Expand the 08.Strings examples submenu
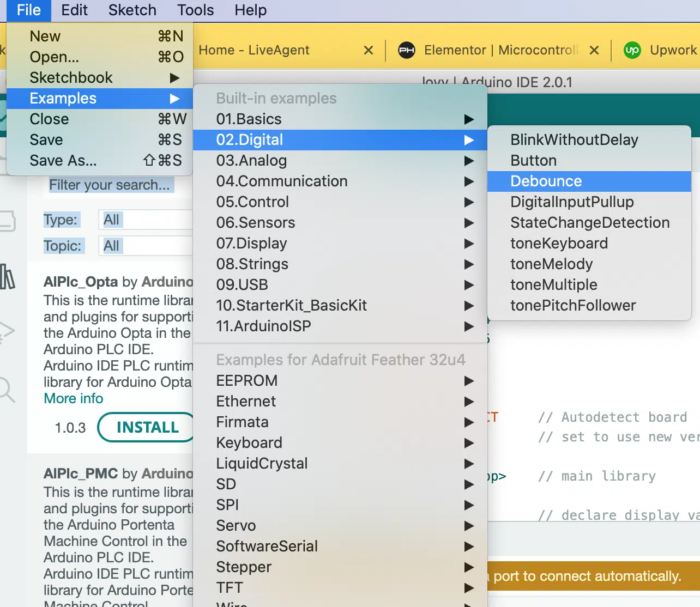 [x=340, y=264]
